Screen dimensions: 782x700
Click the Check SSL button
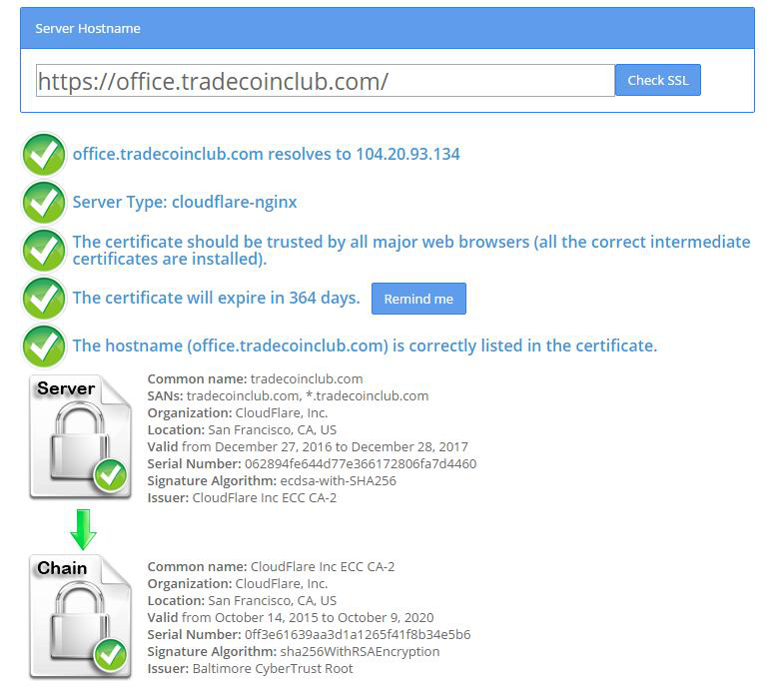pyautogui.click(x=658, y=80)
